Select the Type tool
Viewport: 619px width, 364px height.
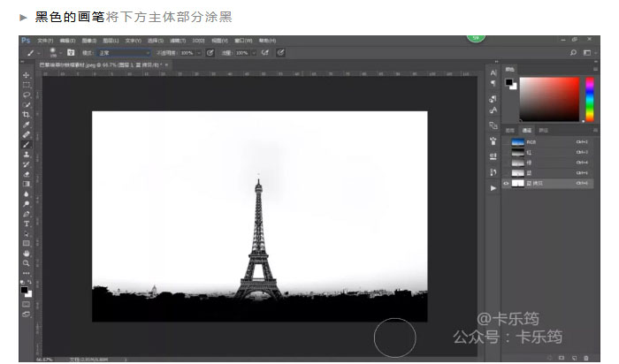(x=26, y=224)
